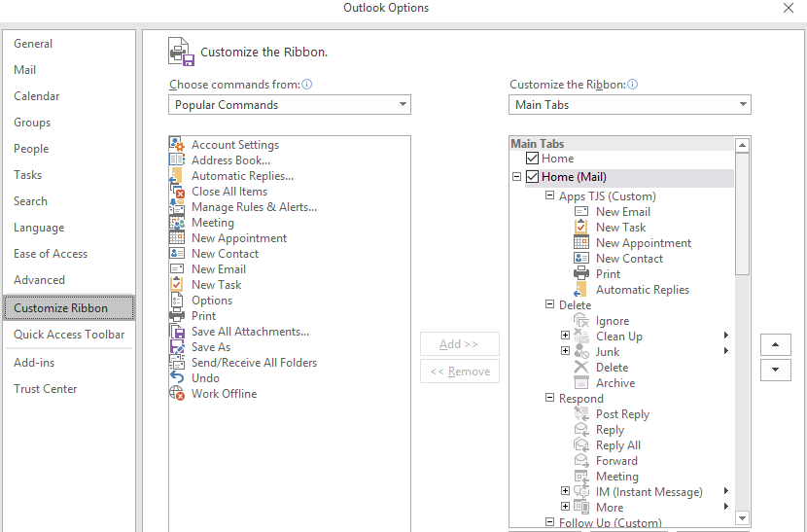
Task: Click the Automatic Replies icon in left list
Action: click(177, 176)
